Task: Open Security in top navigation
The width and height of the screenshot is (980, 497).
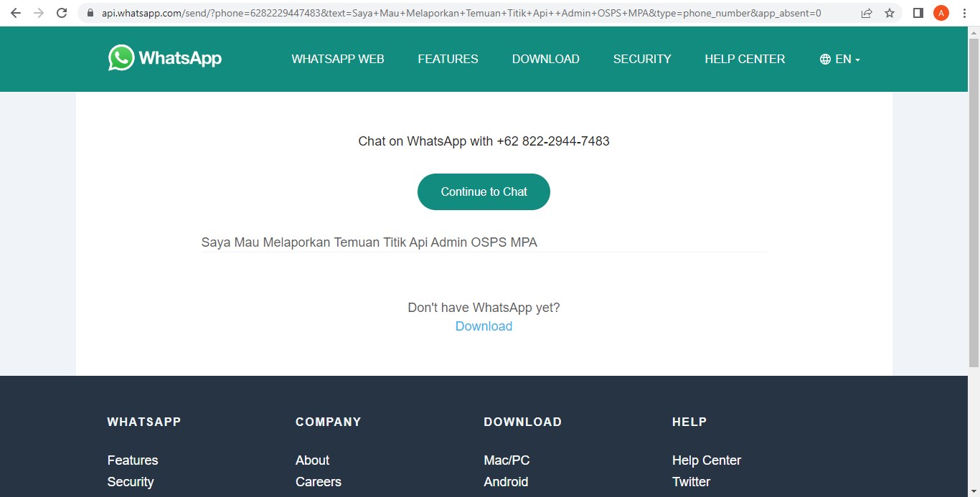Action: [x=642, y=59]
